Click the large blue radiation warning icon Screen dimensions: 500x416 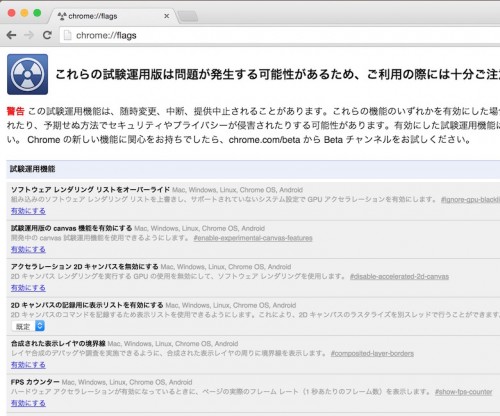click(27, 74)
